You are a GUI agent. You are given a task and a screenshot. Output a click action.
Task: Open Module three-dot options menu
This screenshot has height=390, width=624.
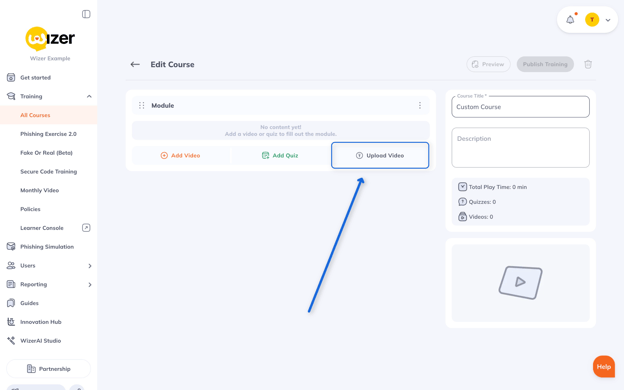419,105
